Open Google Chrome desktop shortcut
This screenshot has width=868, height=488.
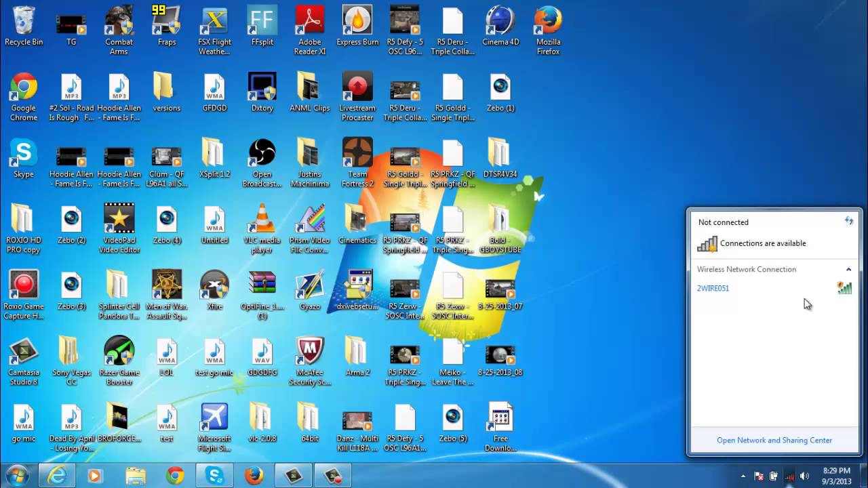click(24, 97)
